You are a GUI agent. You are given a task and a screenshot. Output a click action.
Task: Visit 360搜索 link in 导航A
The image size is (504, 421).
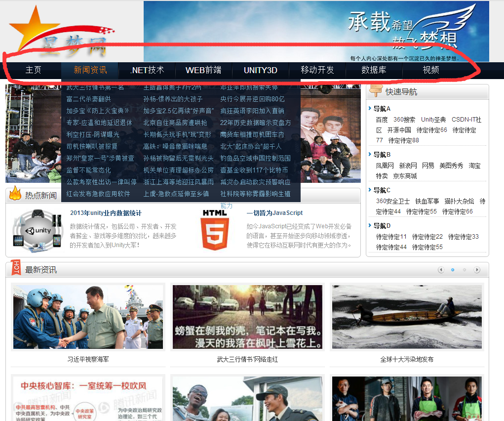[404, 120]
